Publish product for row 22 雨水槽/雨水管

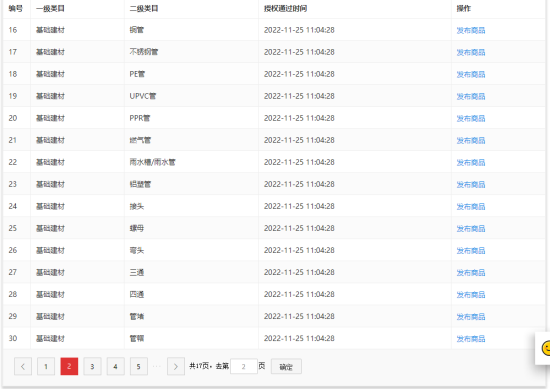coord(471,163)
